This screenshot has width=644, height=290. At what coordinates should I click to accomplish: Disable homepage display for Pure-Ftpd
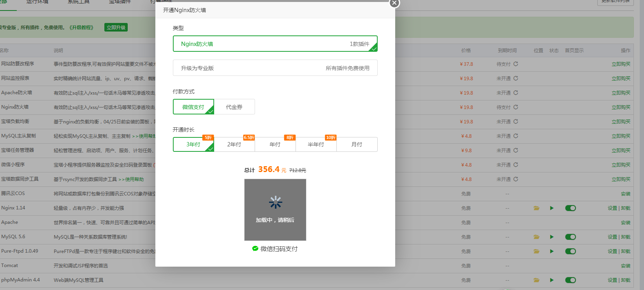click(x=570, y=251)
